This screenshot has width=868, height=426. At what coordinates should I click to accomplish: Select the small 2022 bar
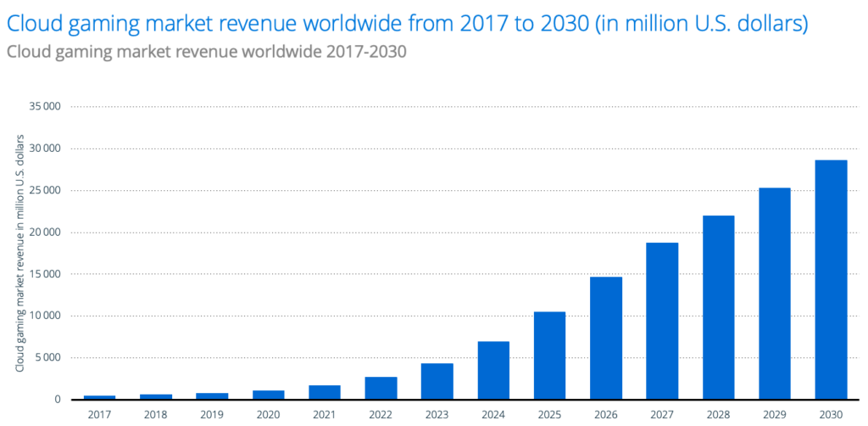pyautogui.click(x=381, y=388)
